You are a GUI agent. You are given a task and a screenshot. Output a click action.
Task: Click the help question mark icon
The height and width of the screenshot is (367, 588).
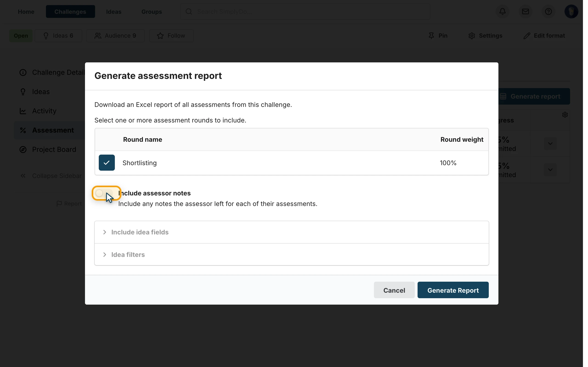pos(548,11)
